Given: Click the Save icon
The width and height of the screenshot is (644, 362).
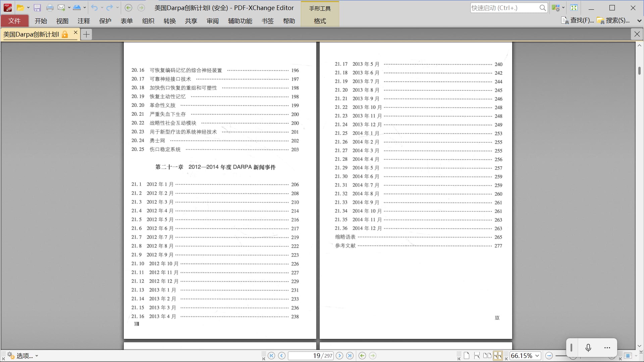Looking at the screenshot, I should click(x=37, y=8).
